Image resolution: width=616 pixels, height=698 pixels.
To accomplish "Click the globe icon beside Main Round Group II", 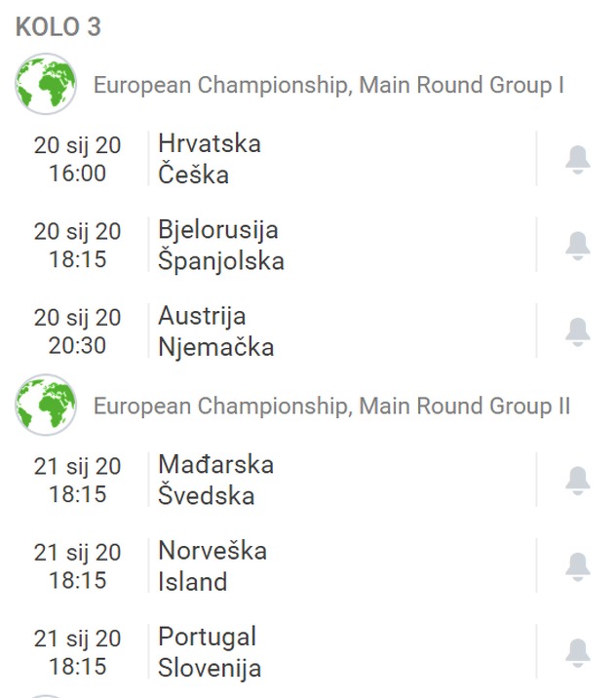I will pyautogui.click(x=46, y=406).
